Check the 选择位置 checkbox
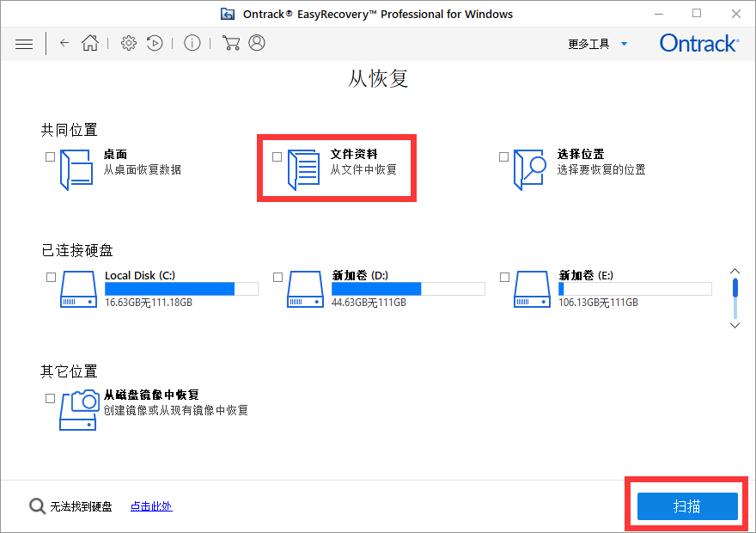Image resolution: width=756 pixels, height=533 pixels. tap(503, 156)
